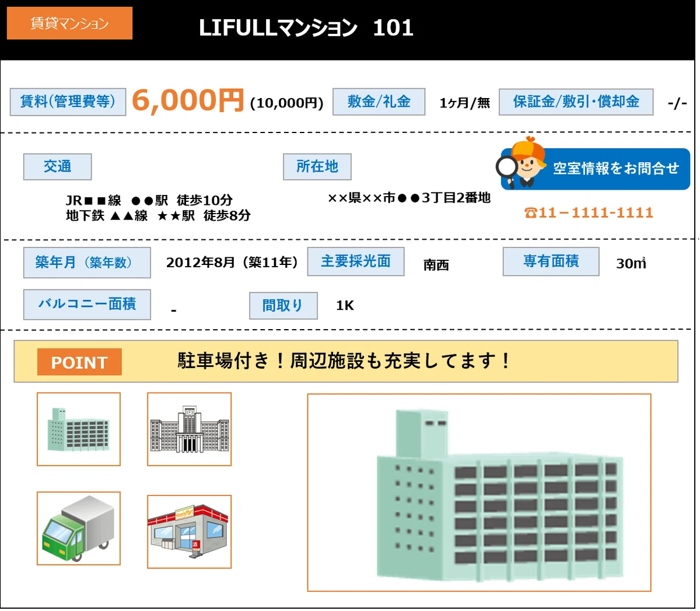This screenshot has width=700, height=611.
Task: Click the 交通 label box
Action: click(57, 167)
